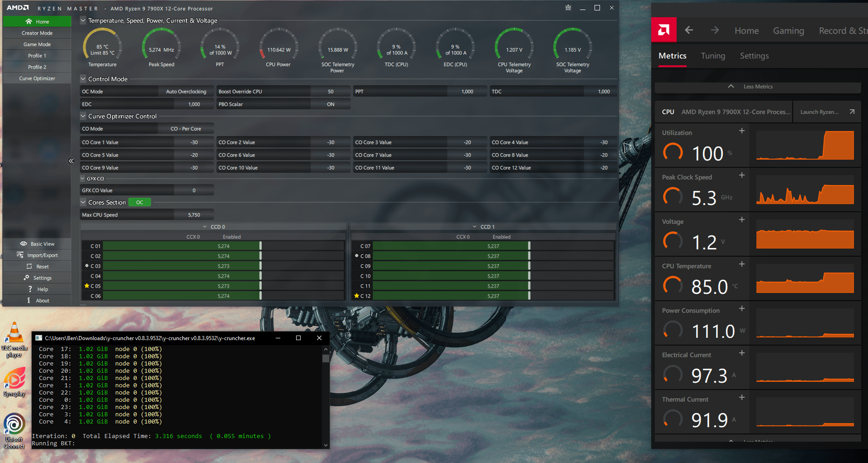This screenshot has width=868, height=463.
Task: Click the gold star on core C 05
Action: point(87,286)
